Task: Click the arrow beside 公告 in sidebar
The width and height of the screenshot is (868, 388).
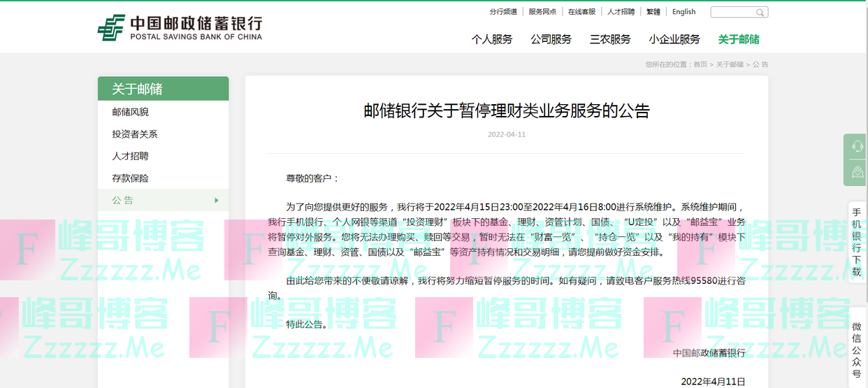Action: pyautogui.click(x=217, y=201)
